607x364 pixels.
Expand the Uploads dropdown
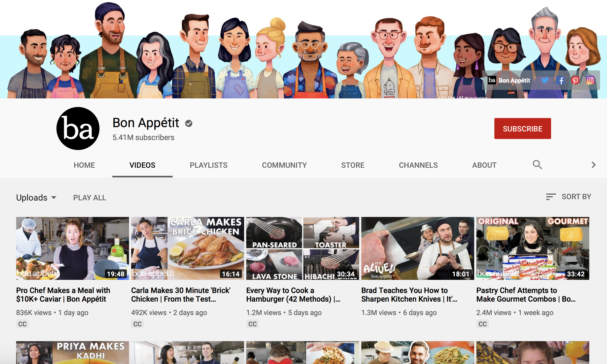[37, 198]
